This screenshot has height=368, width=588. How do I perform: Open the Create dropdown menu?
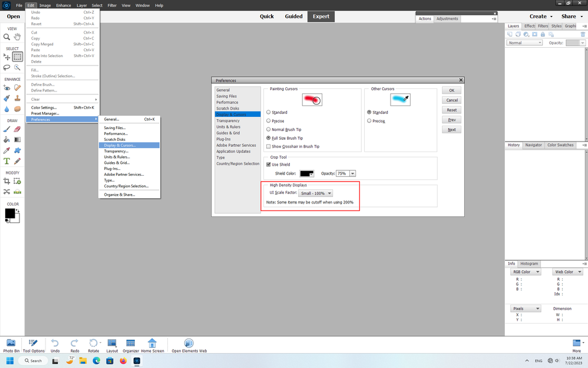click(x=539, y=16)
